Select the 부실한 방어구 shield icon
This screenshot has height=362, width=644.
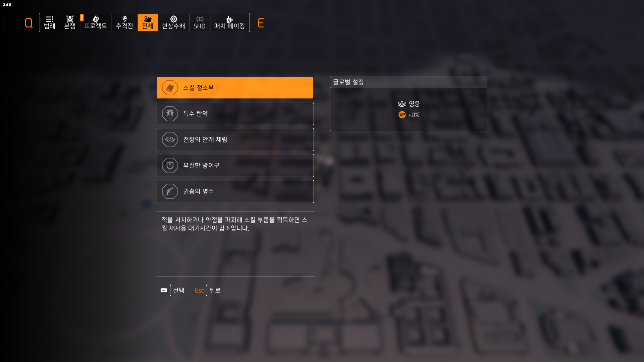pos(170,165)
